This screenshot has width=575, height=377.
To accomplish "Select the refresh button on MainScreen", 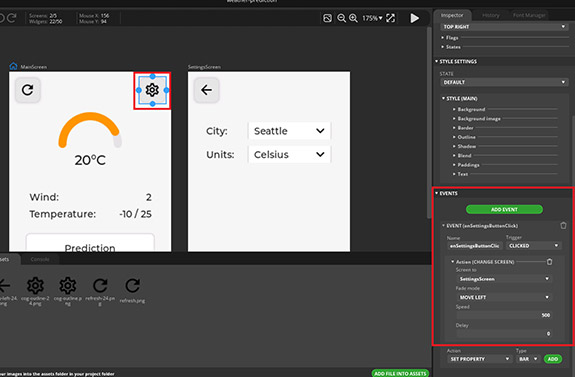I will (28, 90).
